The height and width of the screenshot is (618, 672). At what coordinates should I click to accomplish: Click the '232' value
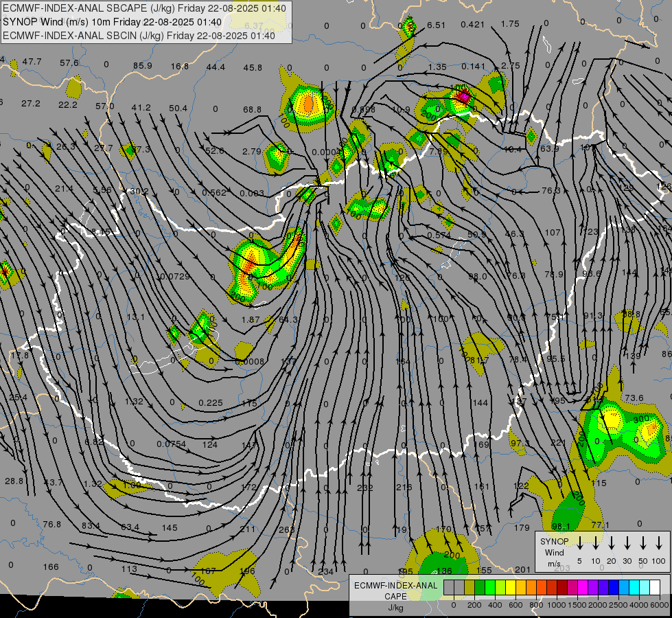coord(364,488)
